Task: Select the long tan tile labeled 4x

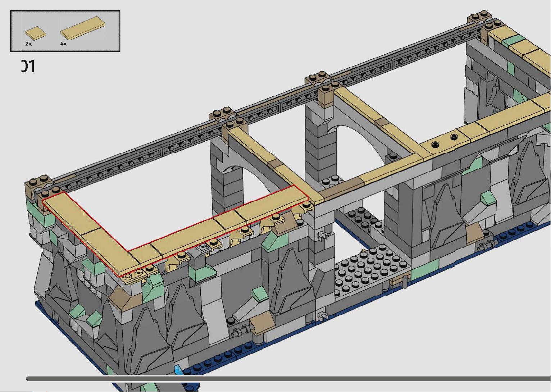Action: pos(83,28)
